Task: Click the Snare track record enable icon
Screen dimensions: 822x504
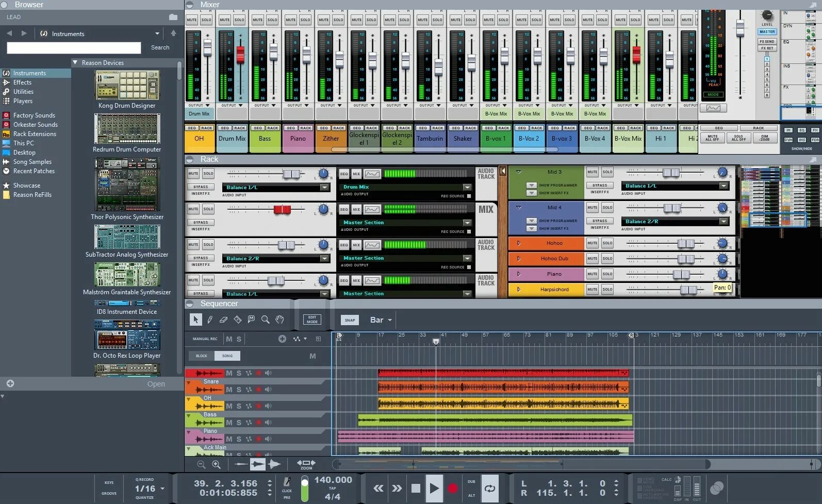Action: (x=258, y=390)
